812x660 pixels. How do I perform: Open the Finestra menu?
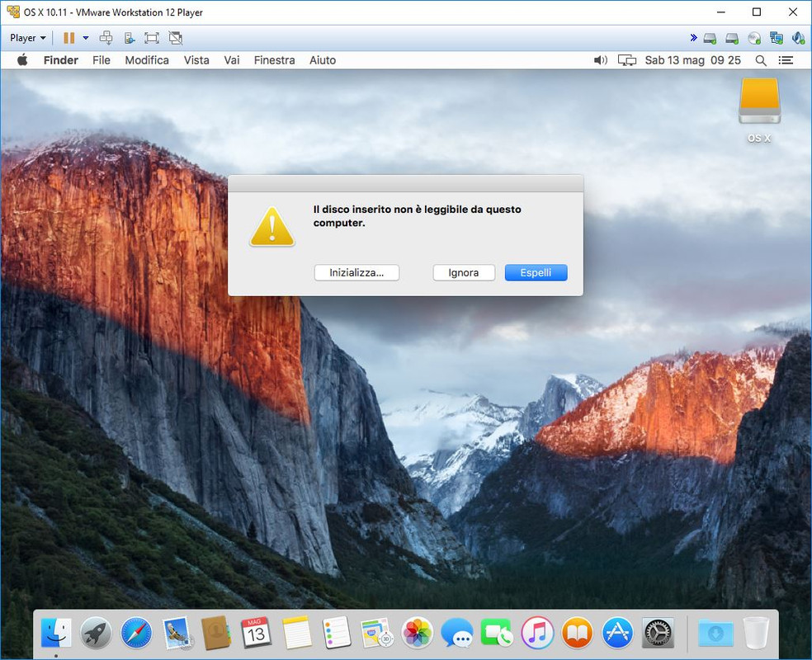pos(275,60)
